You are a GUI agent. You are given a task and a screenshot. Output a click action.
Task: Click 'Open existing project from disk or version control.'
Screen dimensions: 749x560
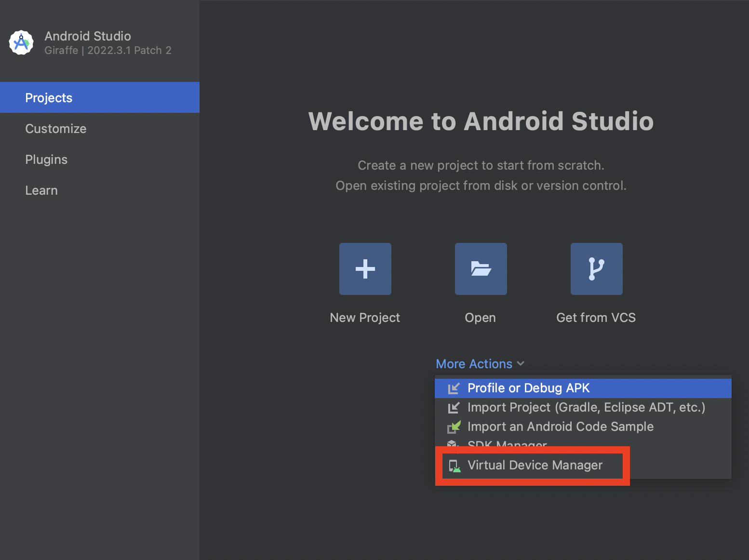pos(481,186)
